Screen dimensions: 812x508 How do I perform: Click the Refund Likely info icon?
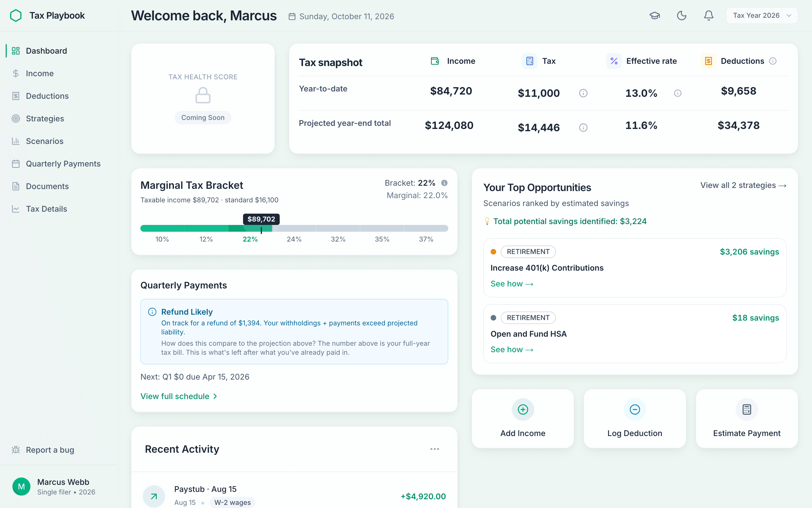tap(152, 312)
